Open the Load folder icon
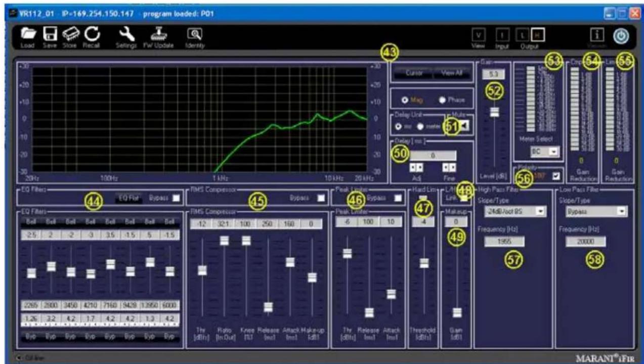The height and width of the screenshot is (364, 644). [x=29, y=33]
